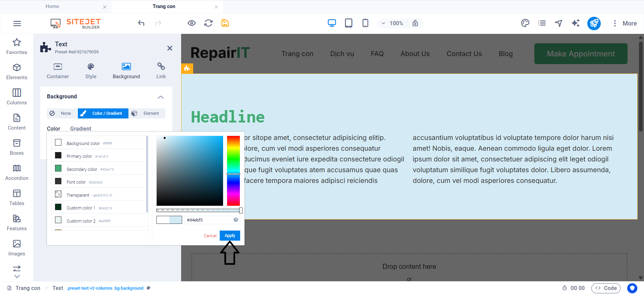Click the undo arrow icon
The width and height of the screenshot is (644, 294).
[141, 23]
